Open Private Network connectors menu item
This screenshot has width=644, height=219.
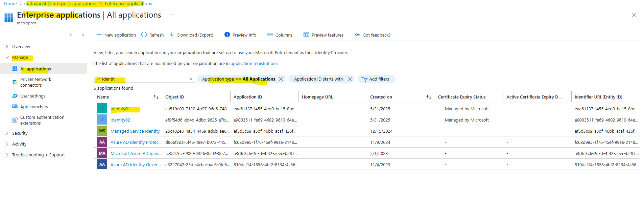pos(35,82)
